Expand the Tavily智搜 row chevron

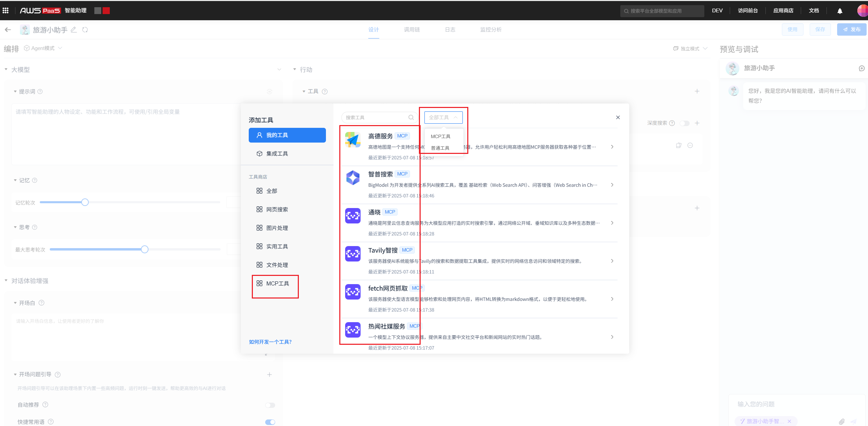point(612,261)
